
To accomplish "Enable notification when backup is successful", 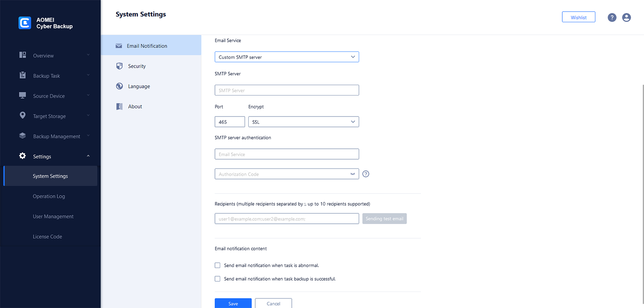I will (218, 279).
